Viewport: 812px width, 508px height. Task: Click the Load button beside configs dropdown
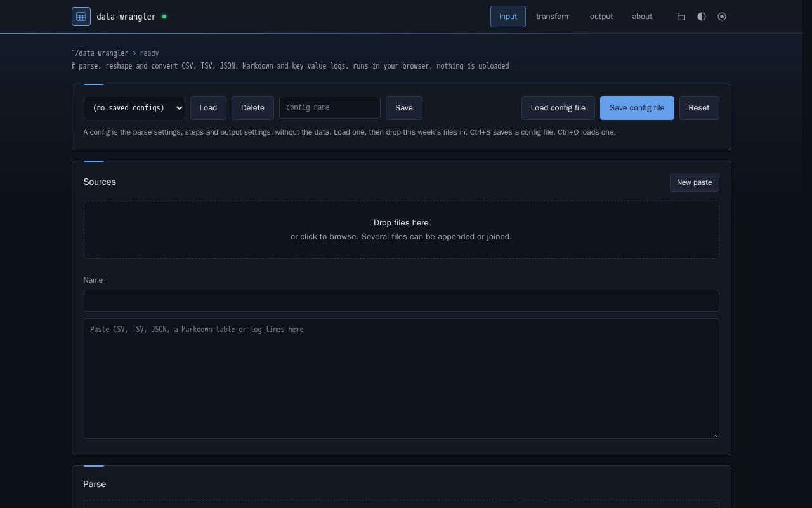(208, 108)
